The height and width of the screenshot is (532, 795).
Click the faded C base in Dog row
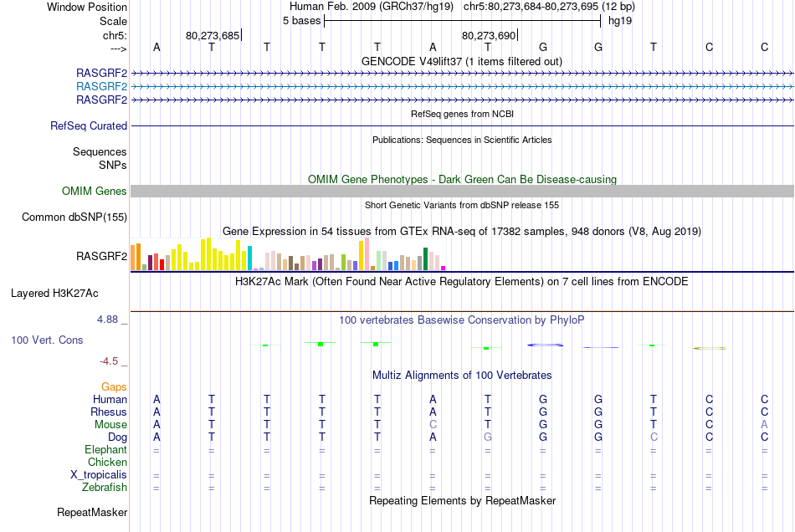pyautogui.click(x=654, y=437)
